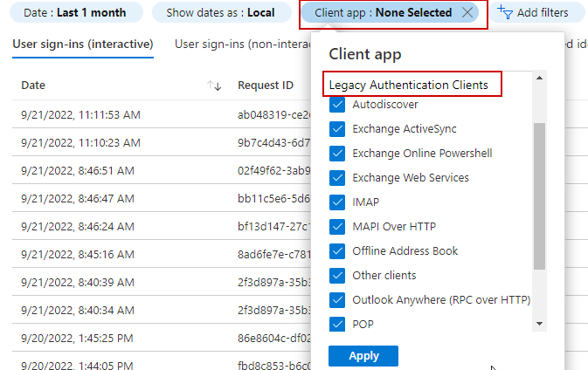Disable the POP client checkbox
588x370 pixels.
click(x=337, y=325)
